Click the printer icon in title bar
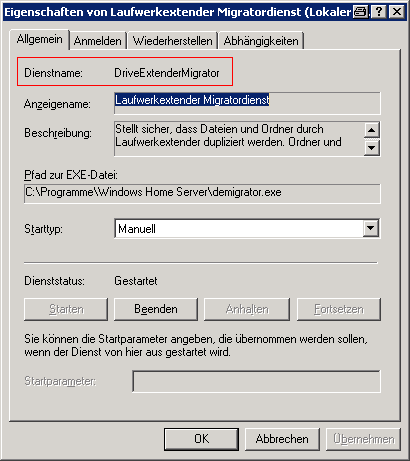The width and height of the screenshot is (410, 461). (361, 12)
